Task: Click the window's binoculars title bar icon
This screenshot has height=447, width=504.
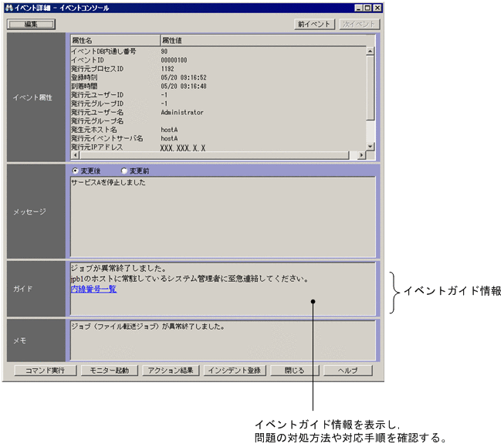Action: (x=9, y=8)
